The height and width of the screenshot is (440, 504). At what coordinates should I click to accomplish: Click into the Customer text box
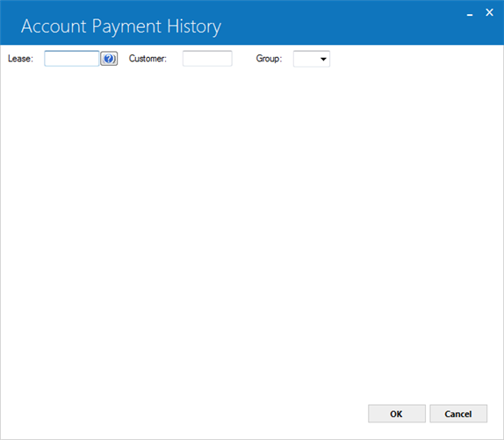pyautogui.click(x=207, y=59)
